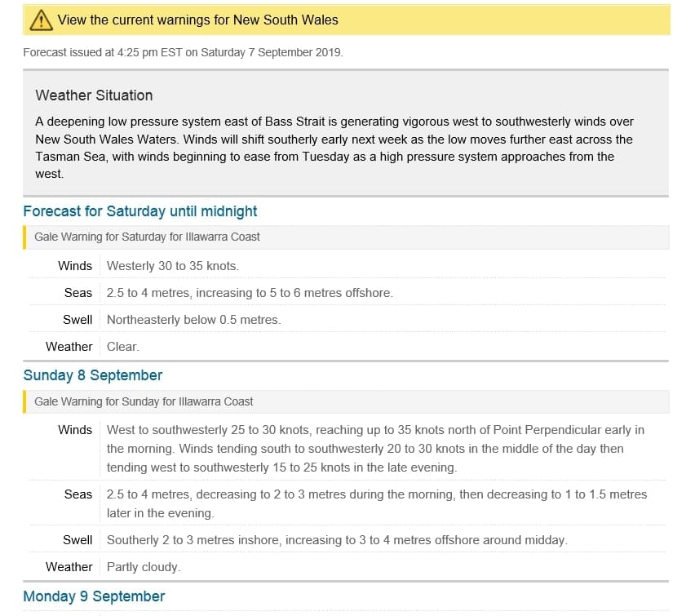695x616 pixels.
Task: Select the Sunday 8 September heading
Action: click(93, 375)
